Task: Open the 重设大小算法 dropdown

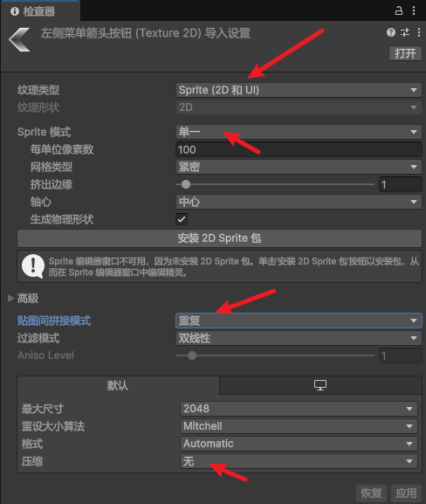Action: point(299,426)
